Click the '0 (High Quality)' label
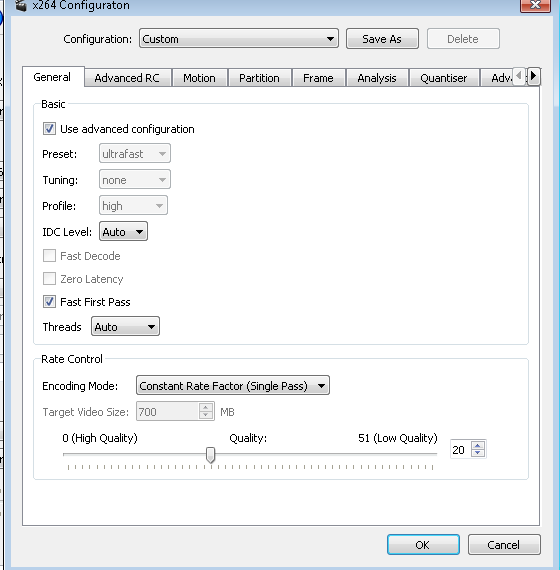This screenshot has width=560, height=570. click(100, 438)
